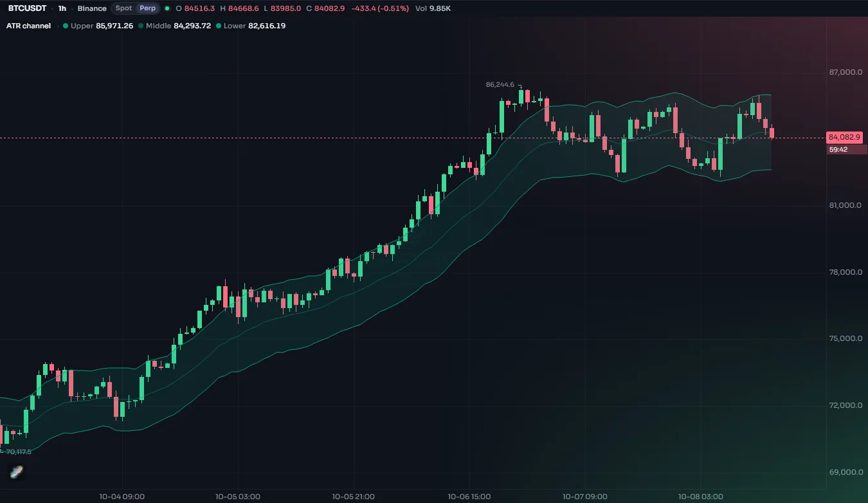Viewport: 868px width, 503px height.
Task: Click the 78,000.0 price axis label
Action: 847,272
